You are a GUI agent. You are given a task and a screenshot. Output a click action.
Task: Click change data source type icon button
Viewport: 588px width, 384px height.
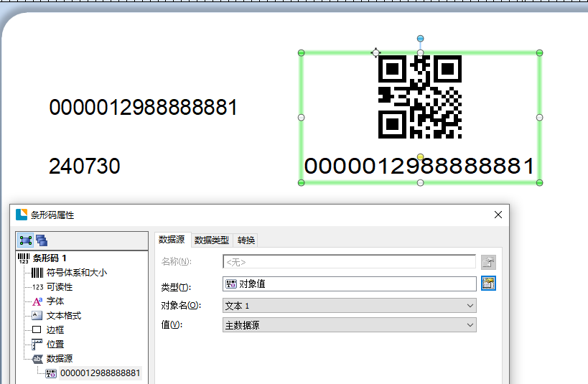pyautogui.click(x=488, y=284)
